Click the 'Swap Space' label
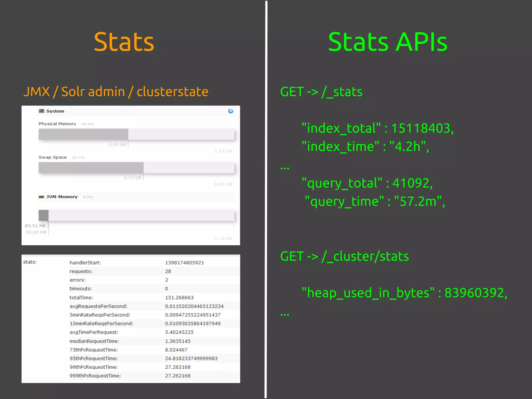Screen dimensions: 532x399 point(53,157)
